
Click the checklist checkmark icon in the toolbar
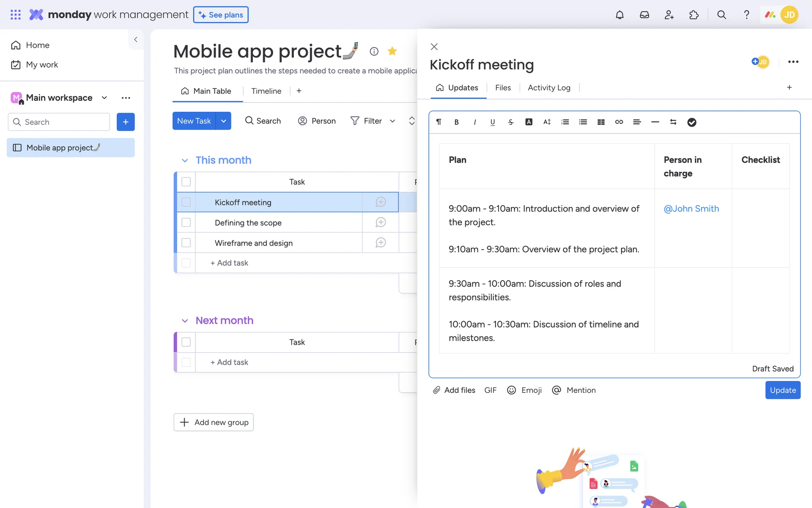pyautogui.click(x=691, y=122)
